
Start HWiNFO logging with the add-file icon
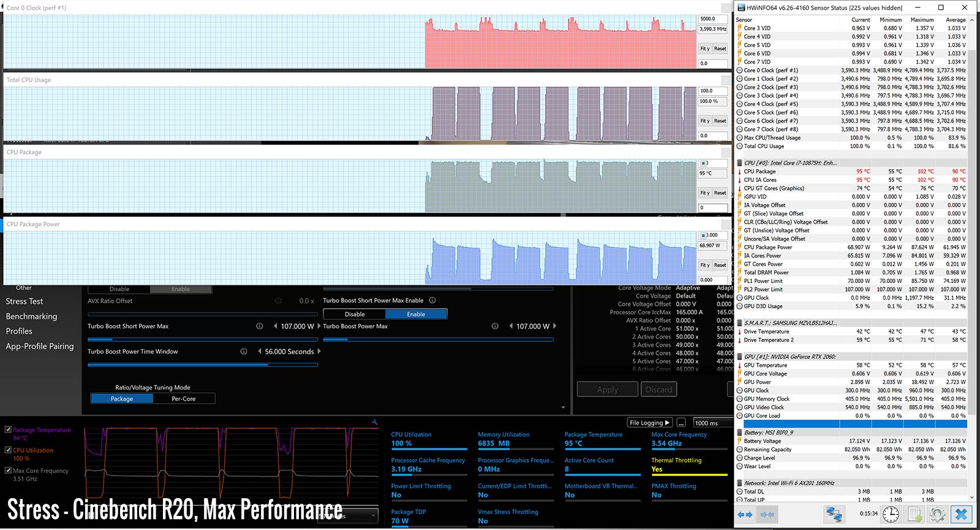tap(914, 514)
